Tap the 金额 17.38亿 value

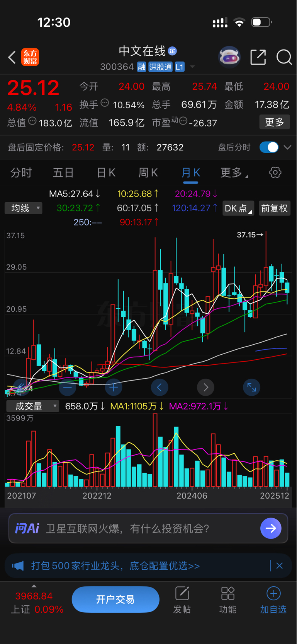click(272, 105)
